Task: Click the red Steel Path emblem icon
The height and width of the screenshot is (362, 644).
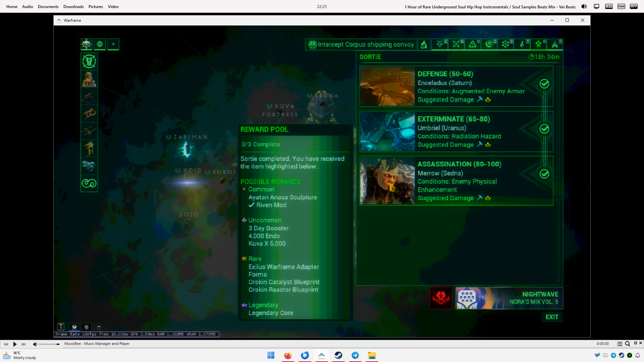Action: click(x=441, y=298)
